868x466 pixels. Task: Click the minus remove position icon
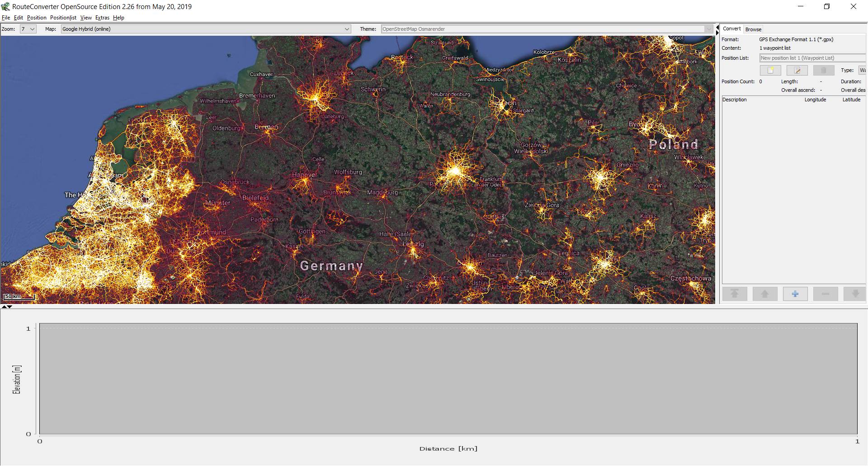pos(825,294)
